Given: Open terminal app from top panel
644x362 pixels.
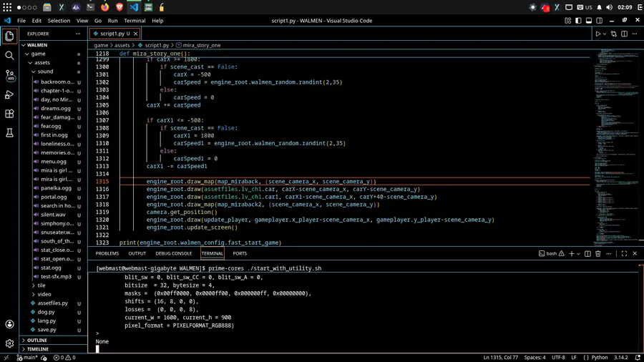Looking at the screenshot, I should click(90, 7).
